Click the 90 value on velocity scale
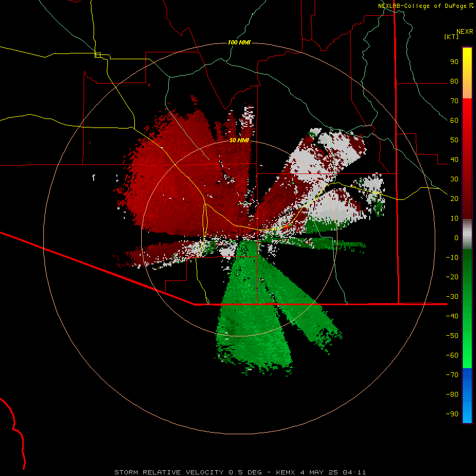The image size is (476, 476). 454,62
